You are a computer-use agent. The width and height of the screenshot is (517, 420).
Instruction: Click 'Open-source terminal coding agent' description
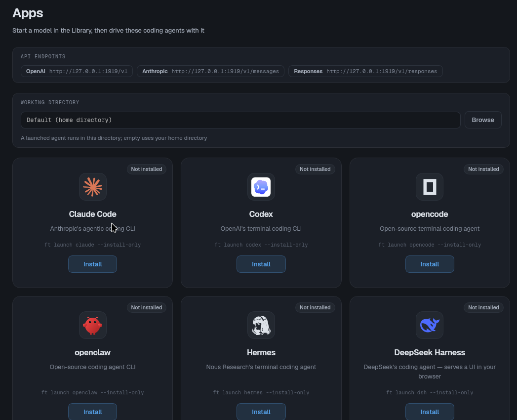429,229
